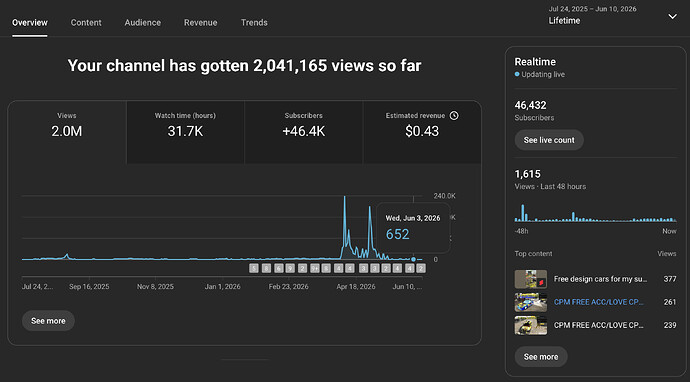Click the 'Now' chart label
690x382 pixels.
pos(669,231)
